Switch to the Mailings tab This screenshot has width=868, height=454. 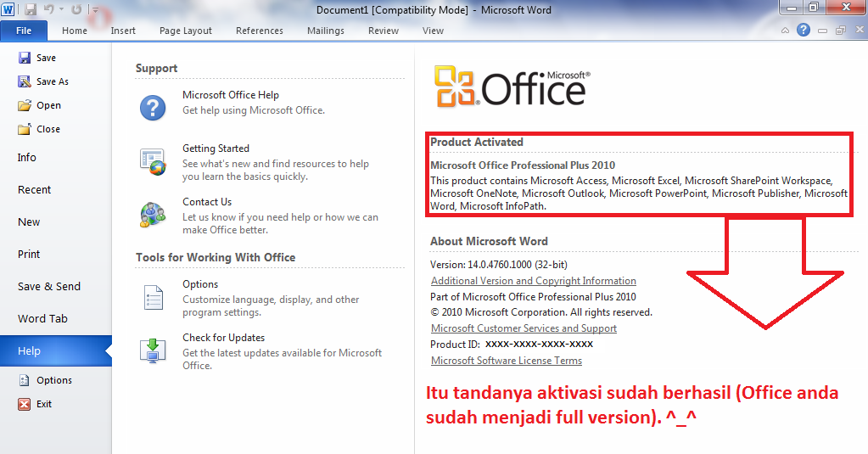[x=326, y=31]
